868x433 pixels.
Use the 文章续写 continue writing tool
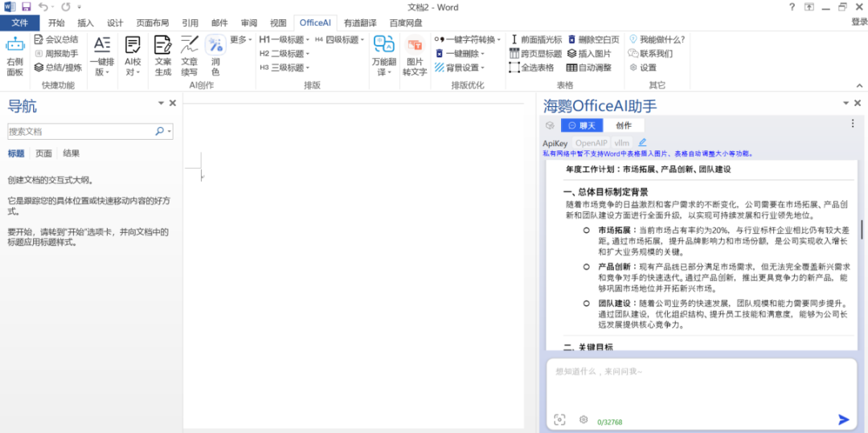point(190,55)
